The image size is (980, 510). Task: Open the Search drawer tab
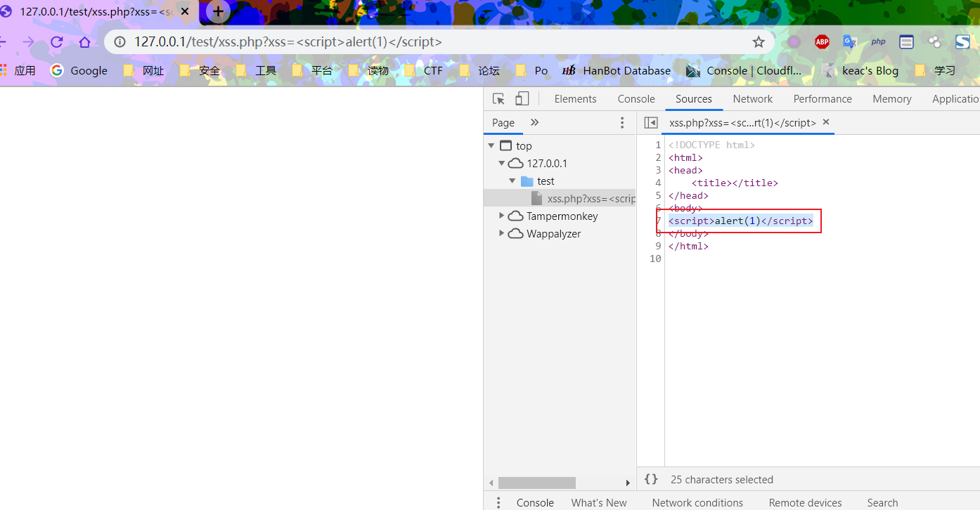[x=882, y=502]
